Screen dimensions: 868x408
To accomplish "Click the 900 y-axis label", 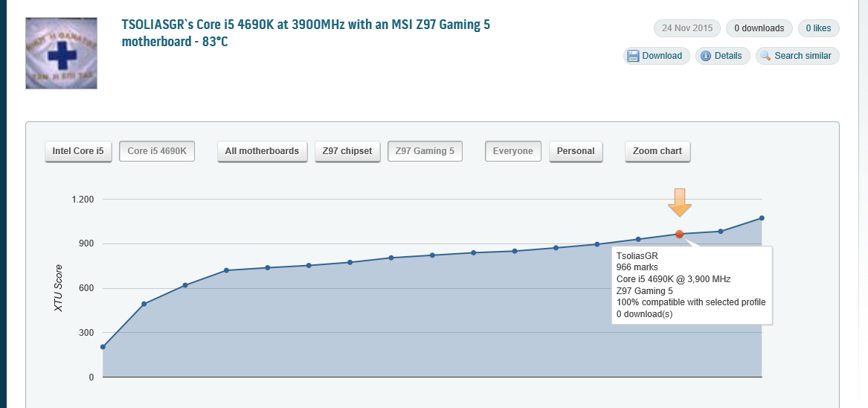I will pos(86,244).
